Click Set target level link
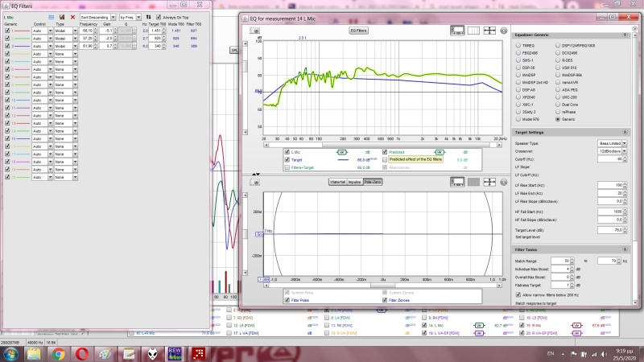The image size is (644, 362). [x=528, y=237]
